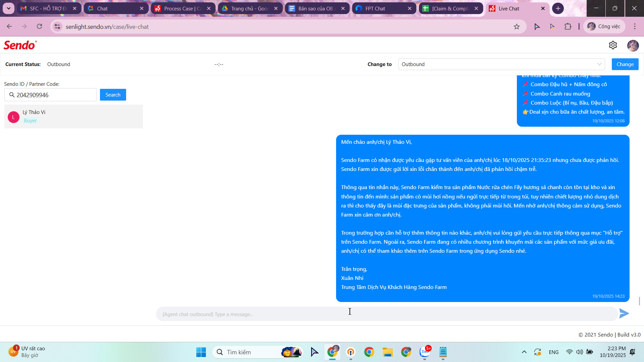The height and width of the screenshot is (362, 644).
Task: Click the Sendo ID search field
Action: tap(54, 95)
